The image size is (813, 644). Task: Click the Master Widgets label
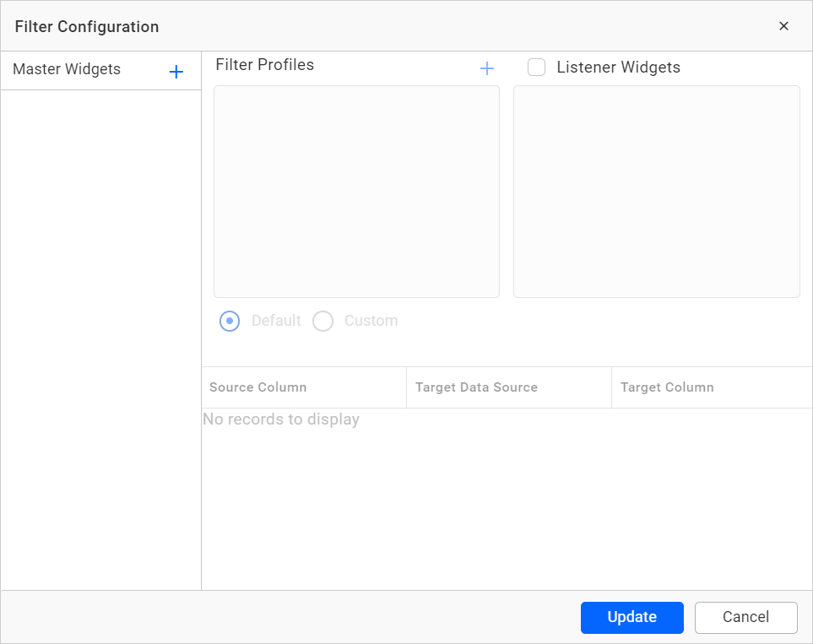67,69
